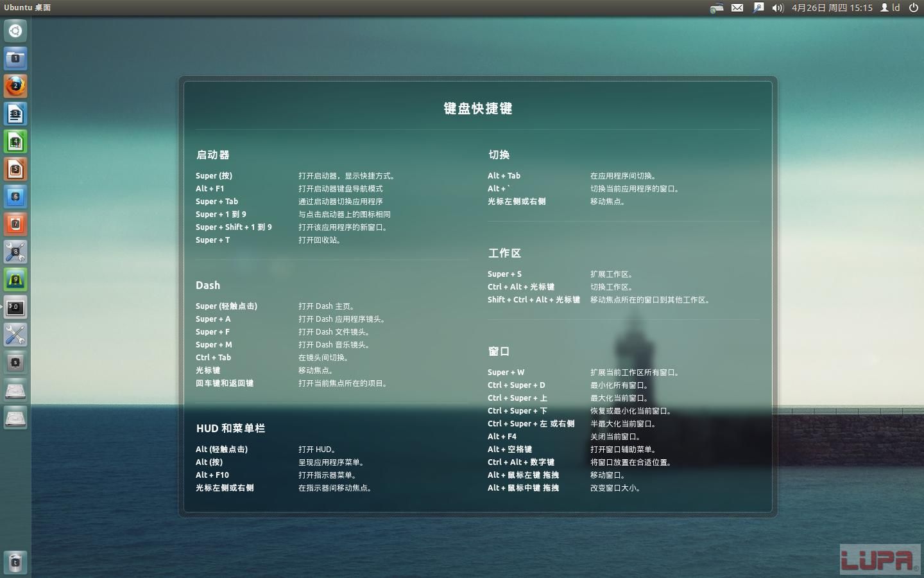Click the LUPA watermark in the corner

pyautogui.click(x=880, y=559)
